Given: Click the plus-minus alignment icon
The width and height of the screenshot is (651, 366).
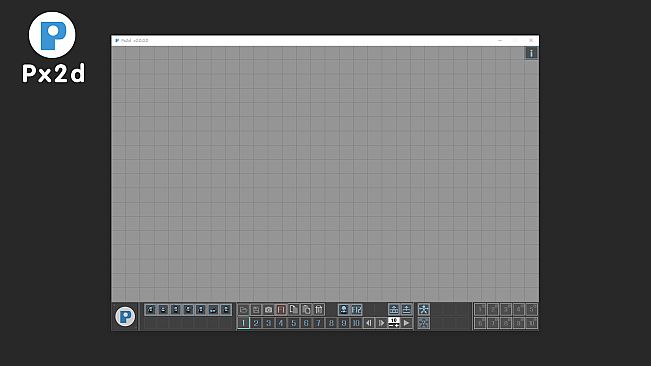Looking at the screenshot, I should coord(406,309).
